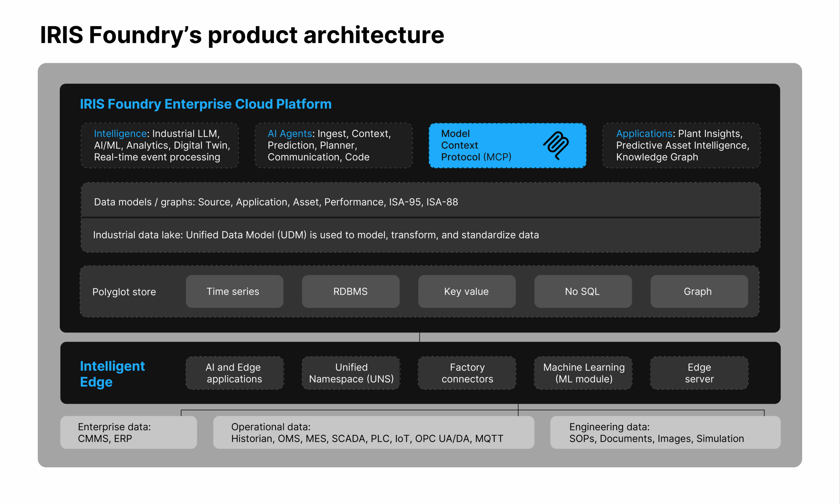Image resolution: width=840 pixels, height=504 pixels.
Task: Select the Engineering data: SOPs, Documents box
Action: coord(665,432)
